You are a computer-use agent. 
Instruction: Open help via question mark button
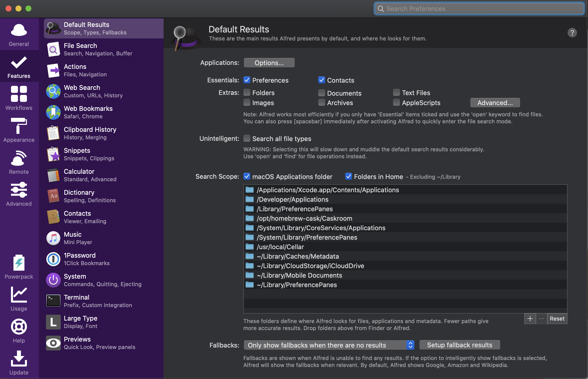572,33
